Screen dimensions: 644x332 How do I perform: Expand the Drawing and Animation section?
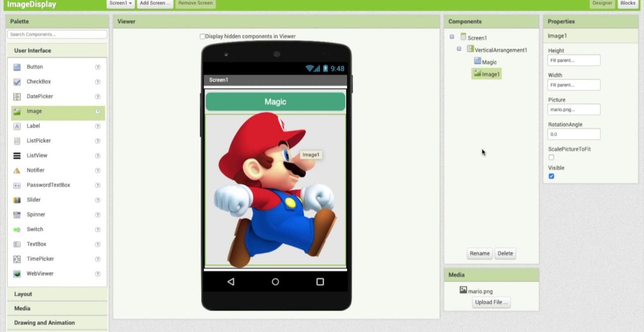coord(44,323)
